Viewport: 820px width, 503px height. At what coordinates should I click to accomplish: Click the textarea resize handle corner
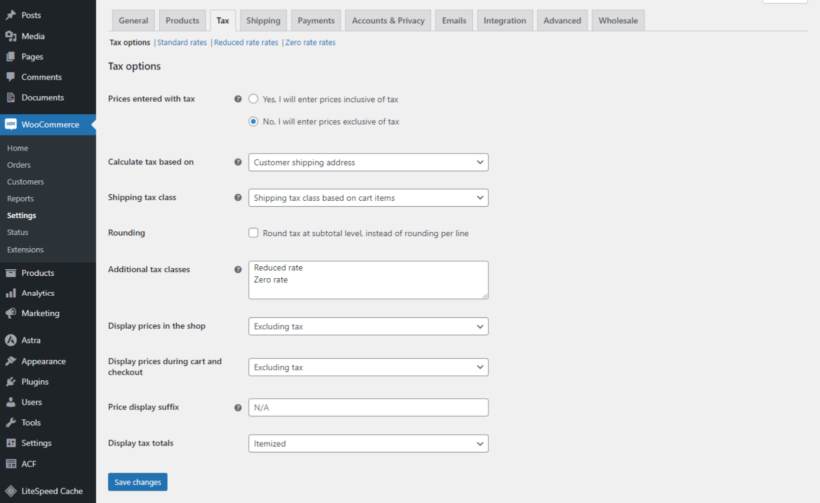485,296
